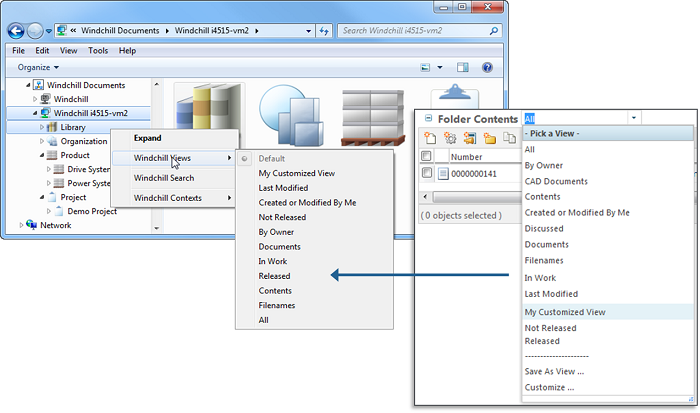Collapse the Product tree node
This screenshot has width=700, height=413.
42,155
